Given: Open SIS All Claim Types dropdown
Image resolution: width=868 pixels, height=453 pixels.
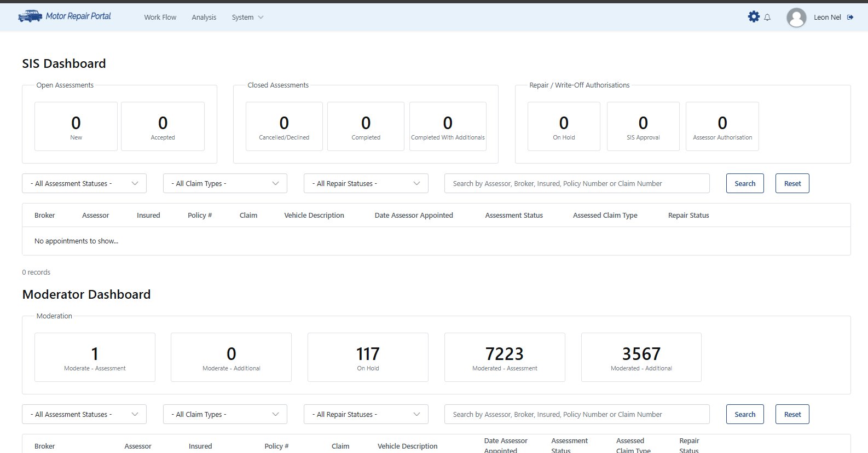Looking at the screenshot, I should [x=225, y=184].
